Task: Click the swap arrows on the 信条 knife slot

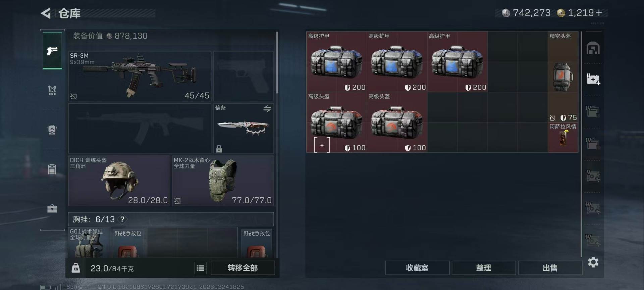Action: (267, 108)
